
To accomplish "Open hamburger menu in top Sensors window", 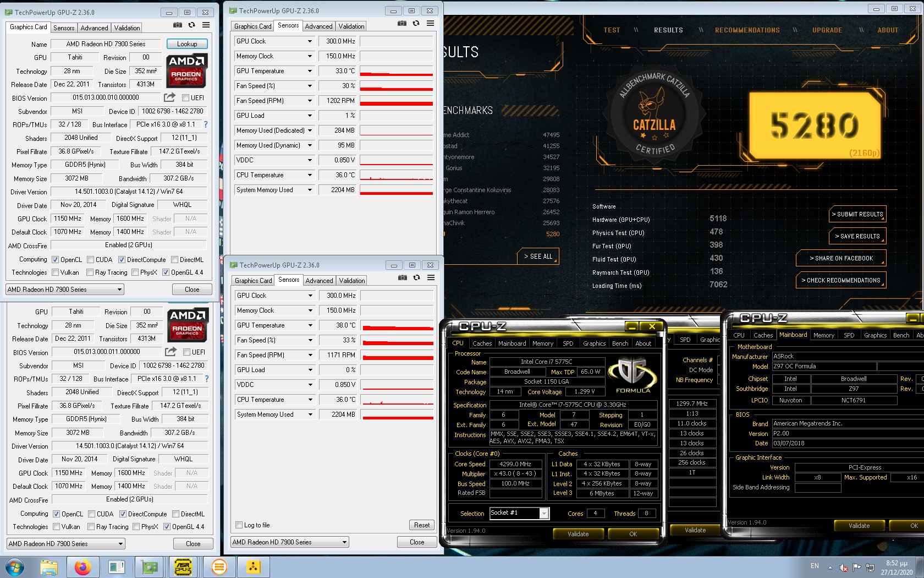I will tap(431, 23).
